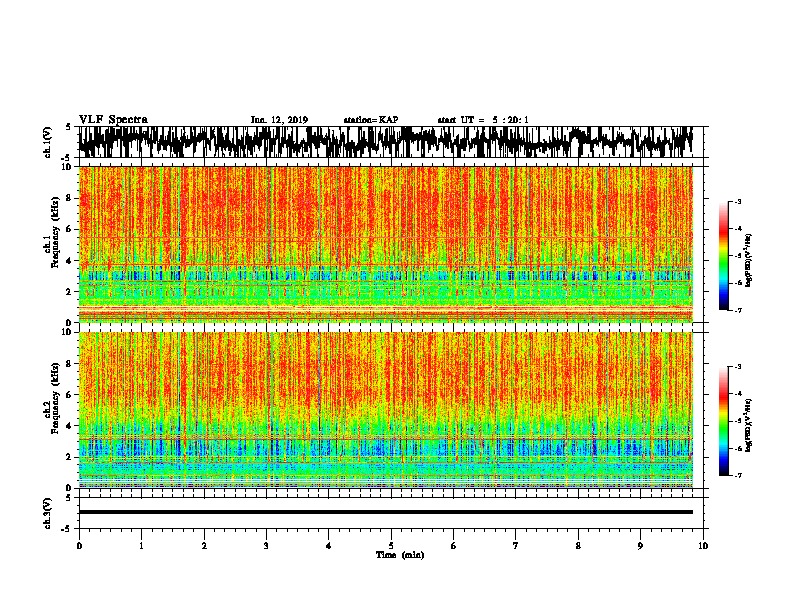Click the ch.1 spectrogram color scale bar

pos(724,256)
